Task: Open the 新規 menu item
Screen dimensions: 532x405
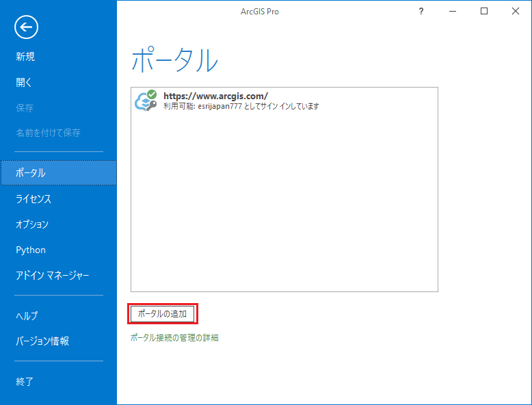Action: [25, 56]
